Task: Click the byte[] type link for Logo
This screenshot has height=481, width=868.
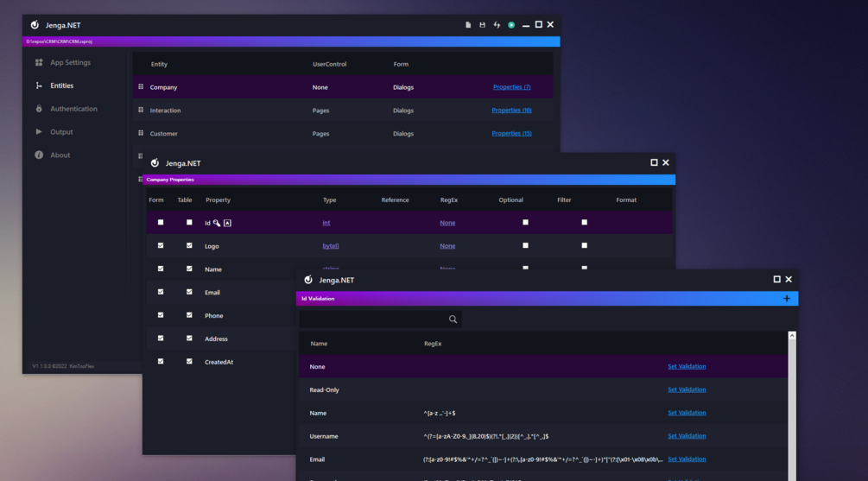Action: click(x=331, y=246)
